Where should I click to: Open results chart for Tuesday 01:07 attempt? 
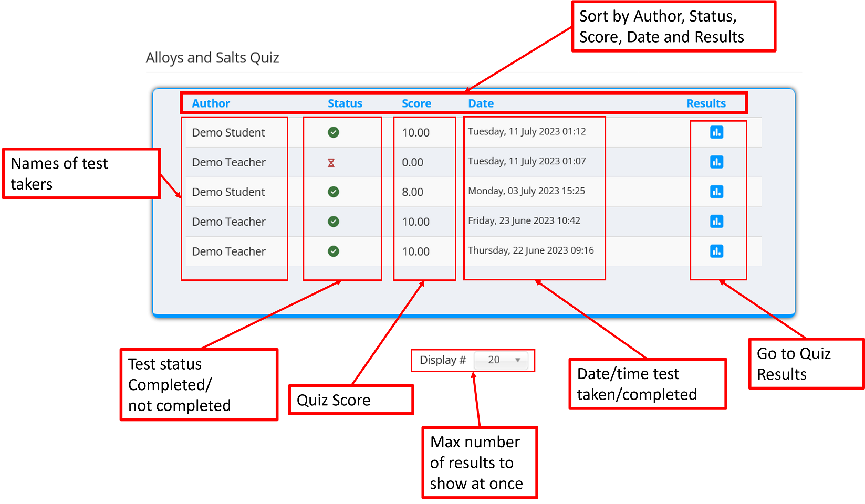pos(716,162)
